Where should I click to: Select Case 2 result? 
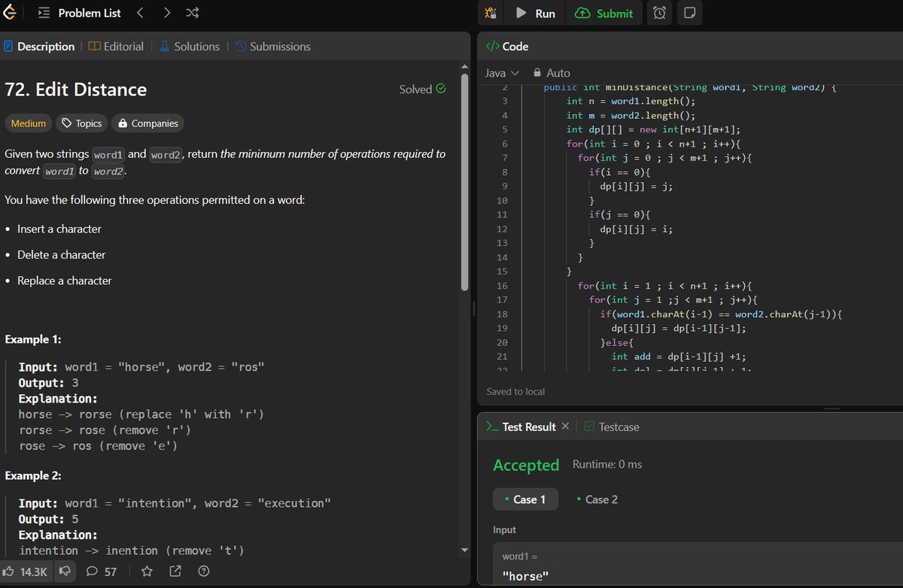(x=597, y=499)
